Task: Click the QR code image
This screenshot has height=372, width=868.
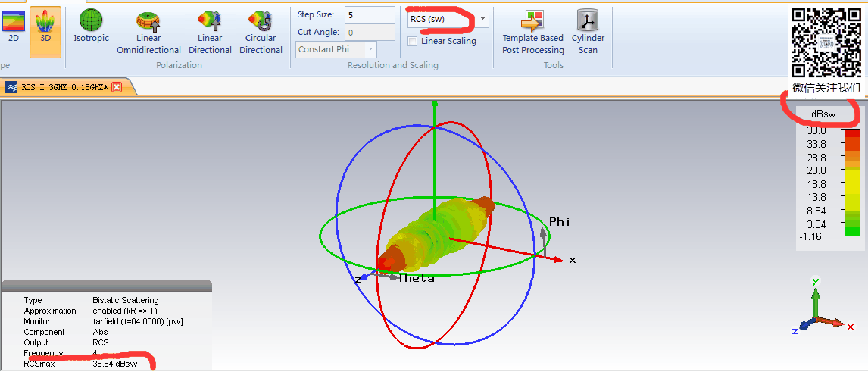Action: (826, 43)
